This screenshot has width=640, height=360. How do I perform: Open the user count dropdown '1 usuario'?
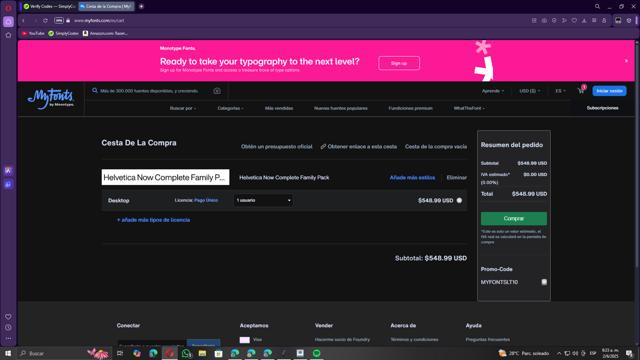click(x=263, y=200)
